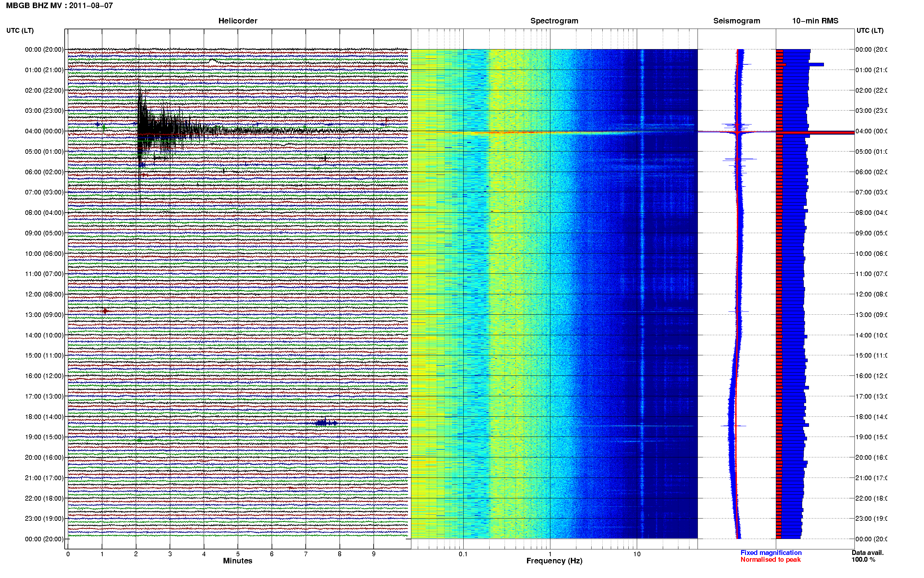The image size is (924, 578).
Task: Click the '16:00 (12:00)' left time label
Action: (x=44, y=376)
